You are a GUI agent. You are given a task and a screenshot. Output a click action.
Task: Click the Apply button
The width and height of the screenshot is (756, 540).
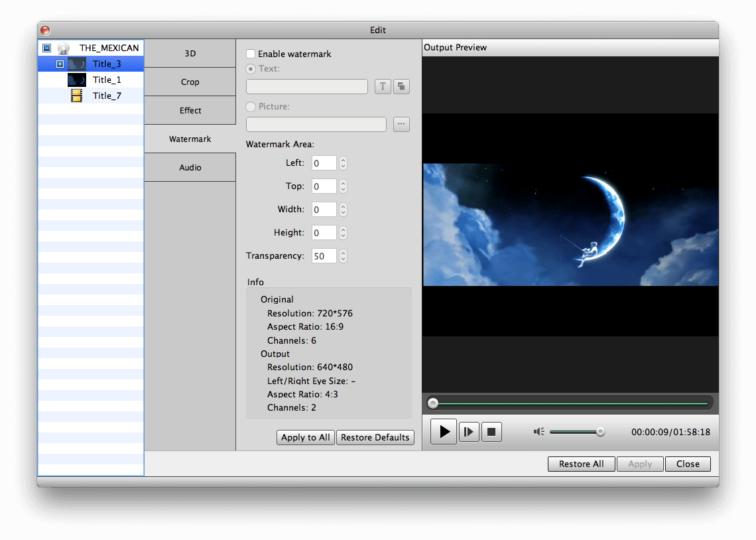[x=640, y=464]
